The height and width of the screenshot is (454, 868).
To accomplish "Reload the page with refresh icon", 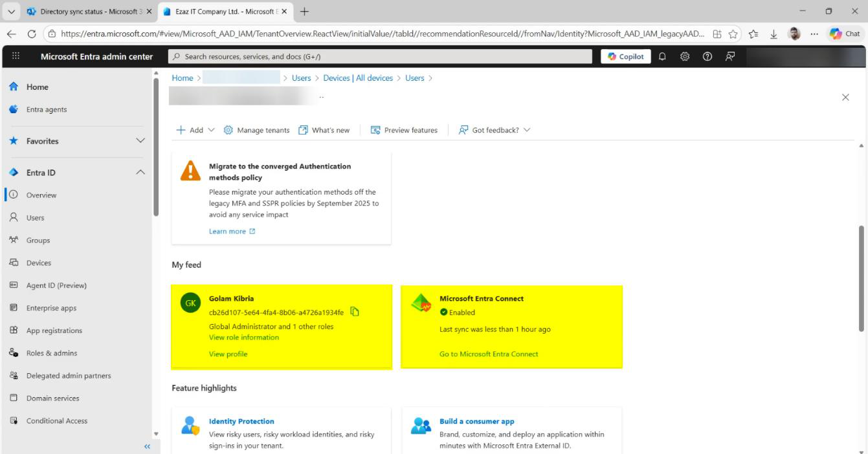I will pyautogui.click(x=31, y=34).
